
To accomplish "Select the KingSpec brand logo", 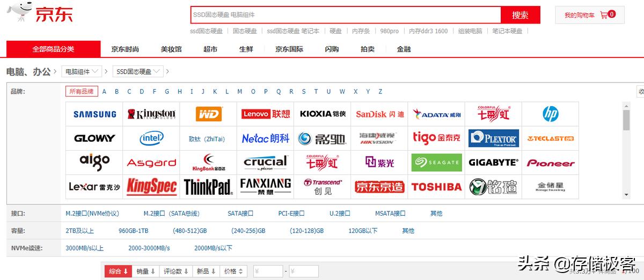I will click(151, 187).
